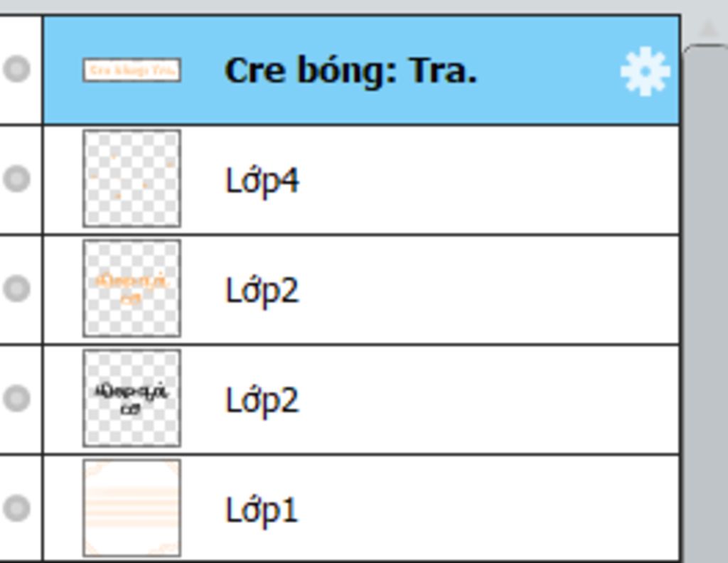This screenshot has width=728, height=563.
Task: Open settings gear for Cre bóng layer
Action: point(646,71)
